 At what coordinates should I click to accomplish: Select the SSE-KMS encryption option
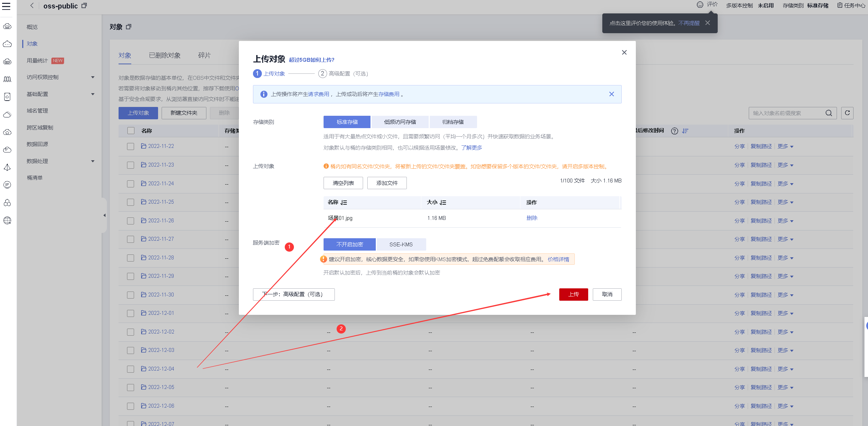click(401, 244)
